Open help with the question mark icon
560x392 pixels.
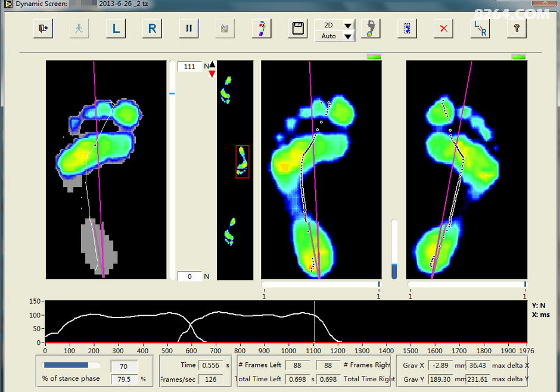click(517, 29)
